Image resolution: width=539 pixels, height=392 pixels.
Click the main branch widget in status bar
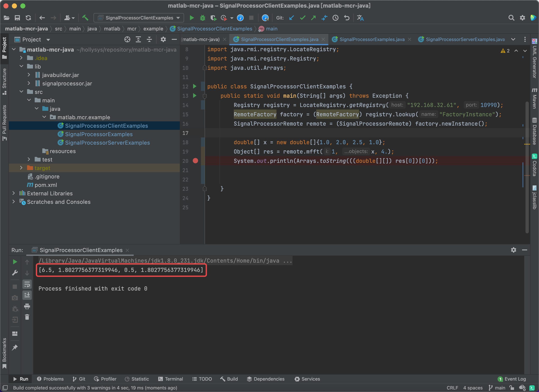point(497,388)
